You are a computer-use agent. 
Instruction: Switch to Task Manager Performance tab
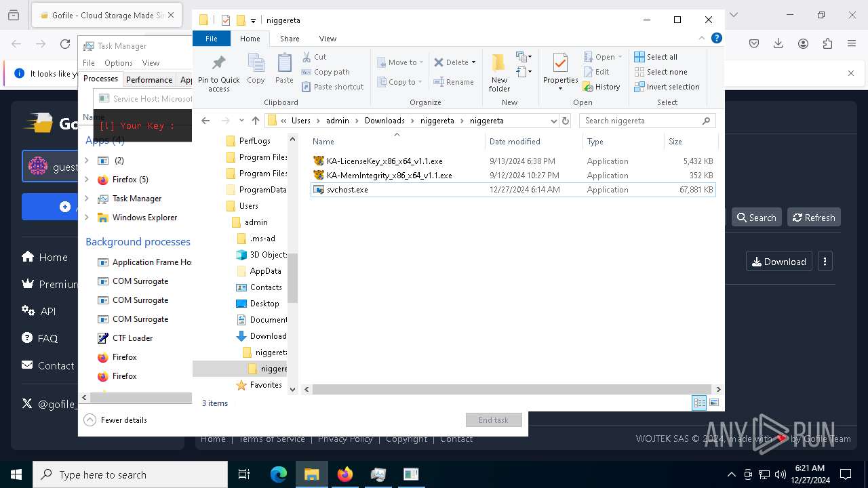[149, 79]
